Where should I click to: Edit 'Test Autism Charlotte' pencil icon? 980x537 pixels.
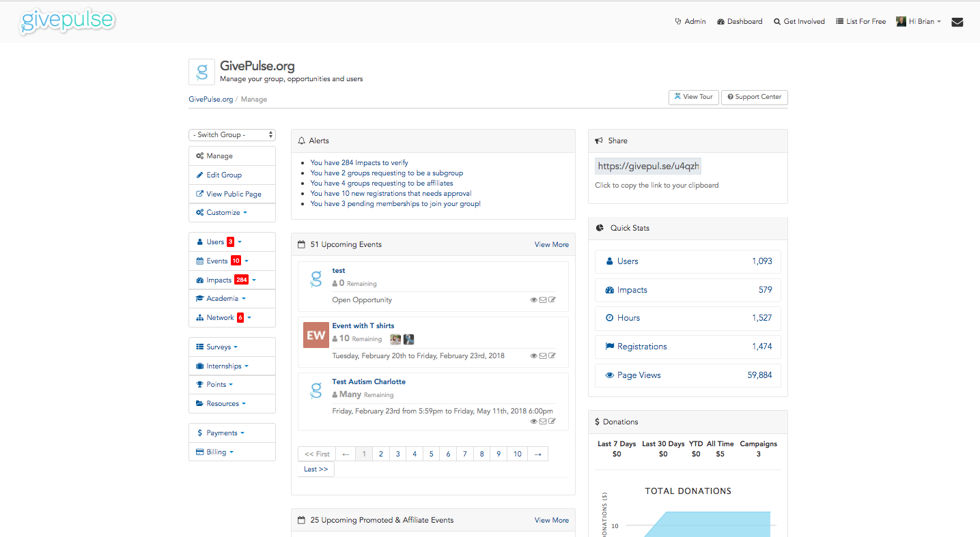point(552,421)
